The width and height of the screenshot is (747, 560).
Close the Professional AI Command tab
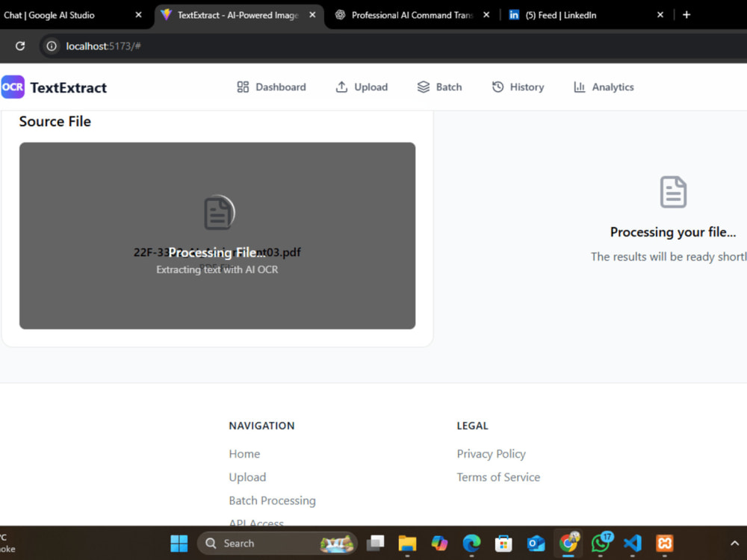(486, 15)
